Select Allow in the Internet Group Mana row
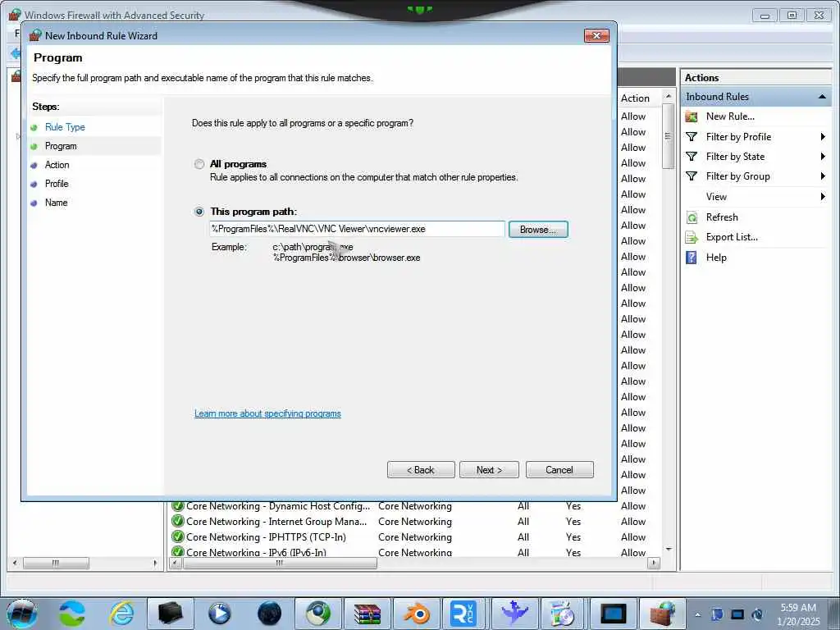Viewport: 840px width, 630px height. [x=633, y=521]
